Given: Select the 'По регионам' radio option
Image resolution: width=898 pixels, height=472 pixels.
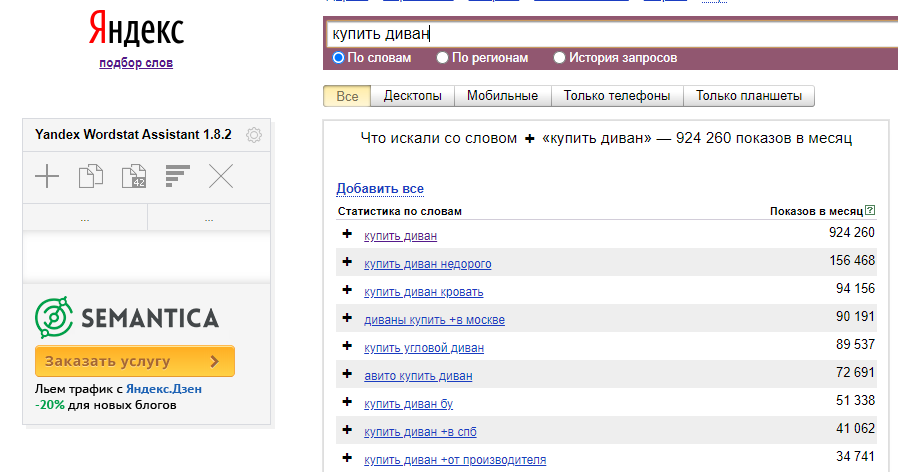Looking at the screenshot, I should 443,58.
